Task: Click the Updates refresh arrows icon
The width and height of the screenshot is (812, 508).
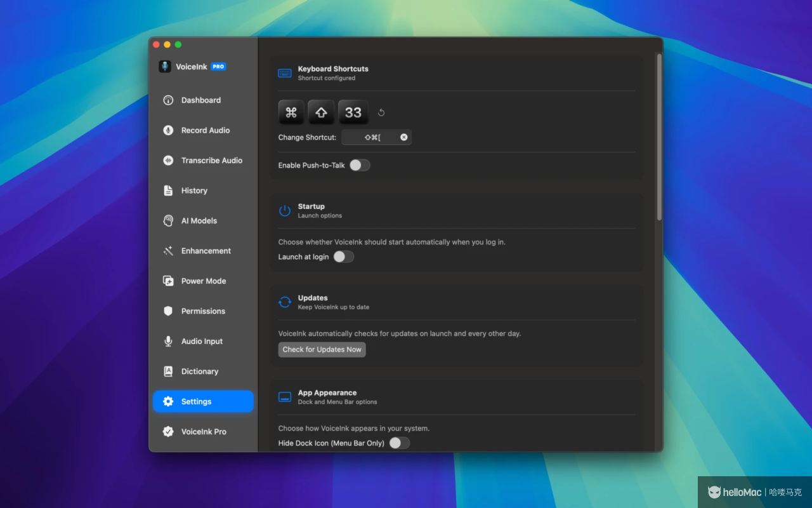Action: [x=285, y=302]
